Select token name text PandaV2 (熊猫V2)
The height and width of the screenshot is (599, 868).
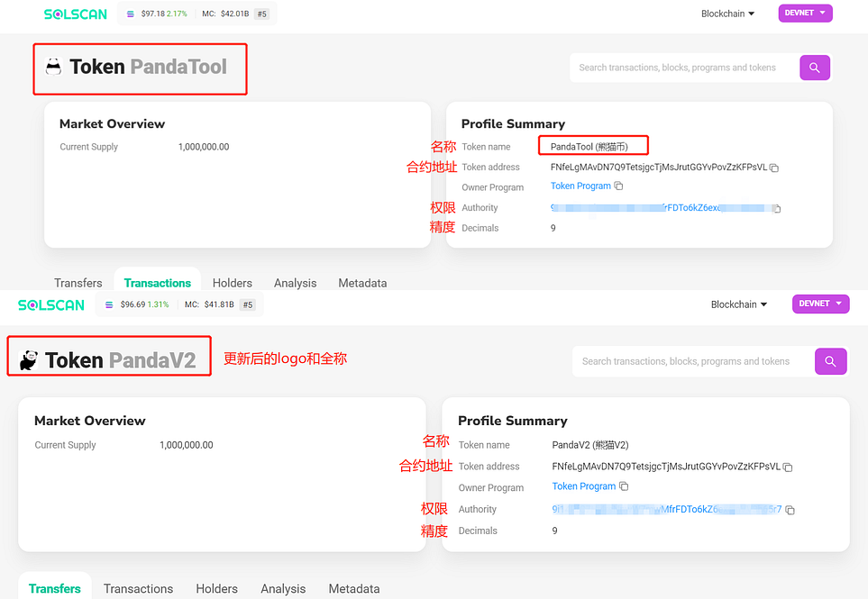(x=590, y=445)
